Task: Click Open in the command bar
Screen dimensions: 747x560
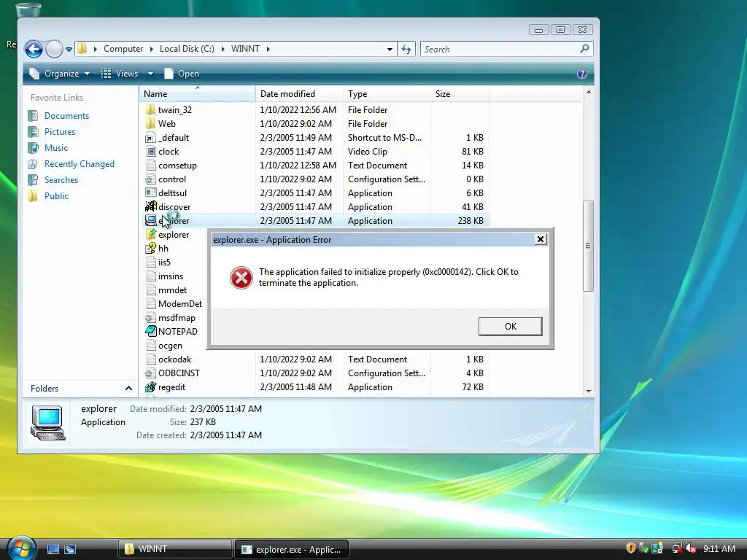Action: coord(182,74)
